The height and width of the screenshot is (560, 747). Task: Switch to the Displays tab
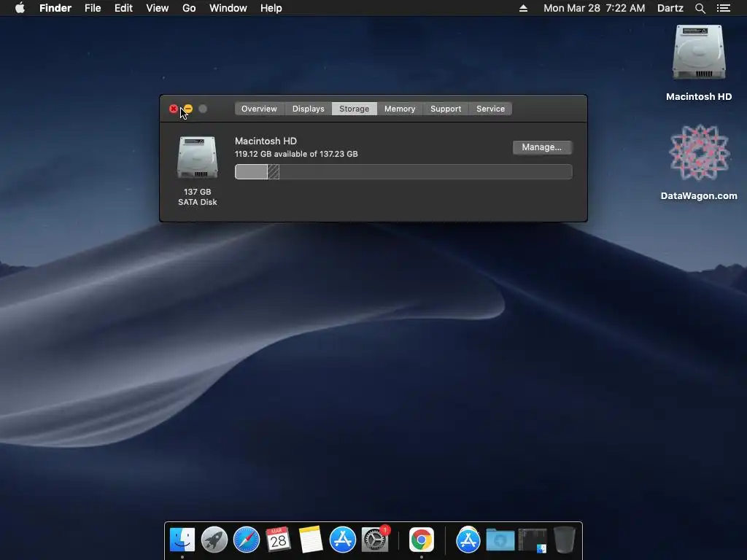[309, 109]
